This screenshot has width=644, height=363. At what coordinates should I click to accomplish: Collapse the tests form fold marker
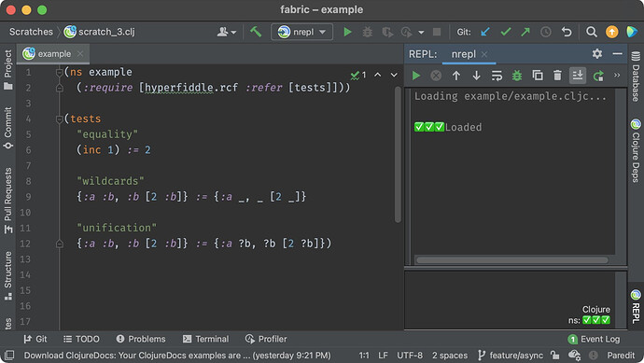59,119
